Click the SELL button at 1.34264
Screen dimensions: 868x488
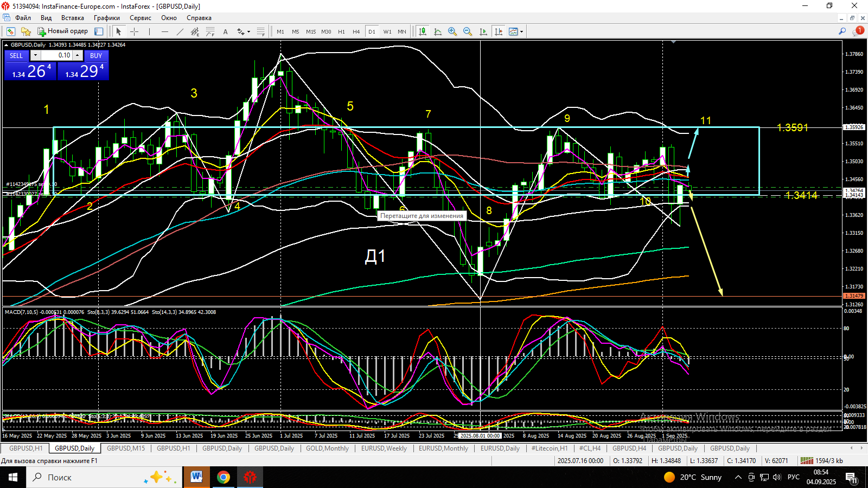click(x=30, y=70)
